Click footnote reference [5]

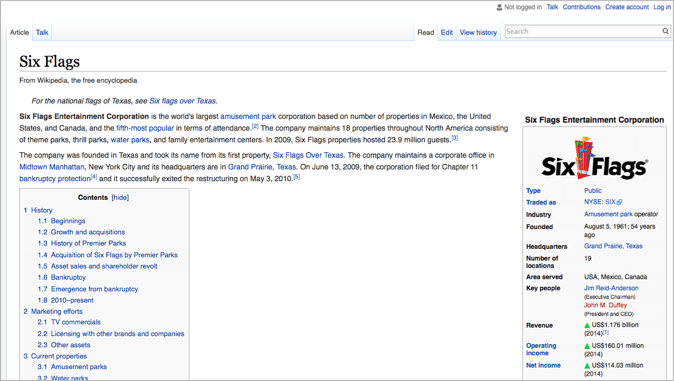296,177
